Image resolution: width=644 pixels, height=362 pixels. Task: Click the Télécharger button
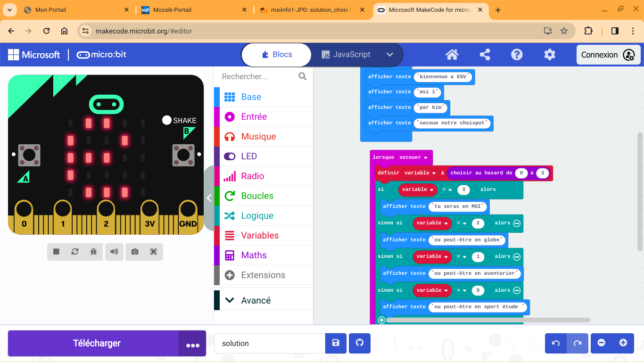click(93, 343)
